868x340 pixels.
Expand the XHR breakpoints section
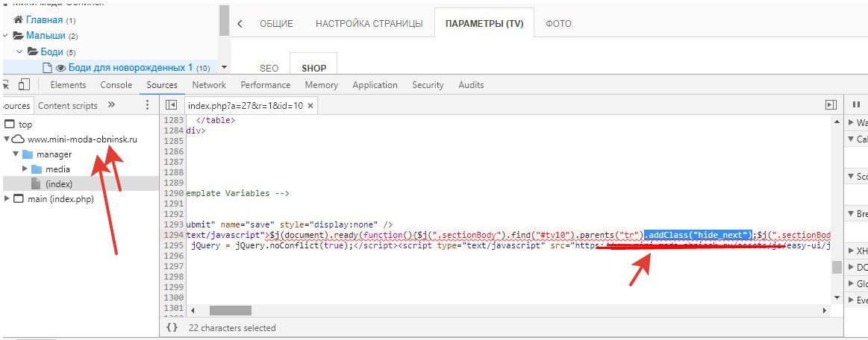[x=852, y=251]
